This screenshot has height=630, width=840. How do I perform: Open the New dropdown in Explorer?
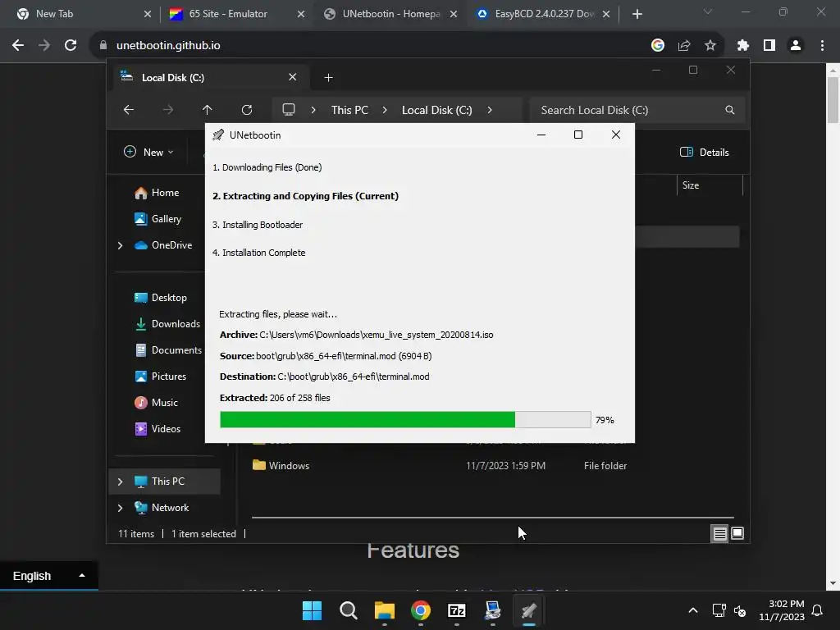click(149, 153)
